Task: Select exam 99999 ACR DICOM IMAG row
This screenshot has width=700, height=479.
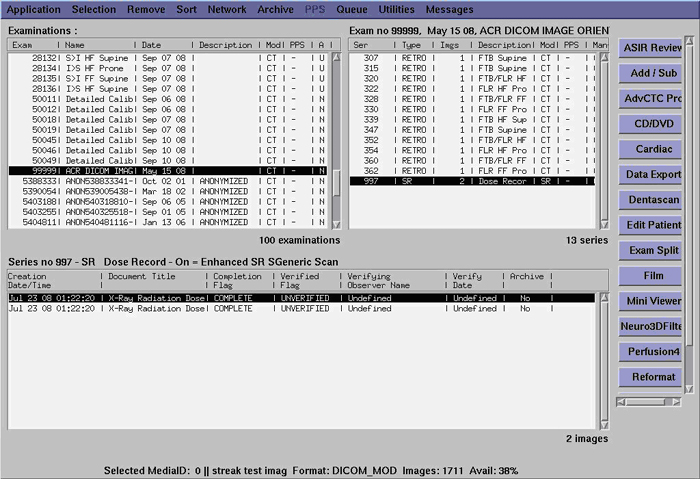Action: pyautogui.click(x=170, y=171)
